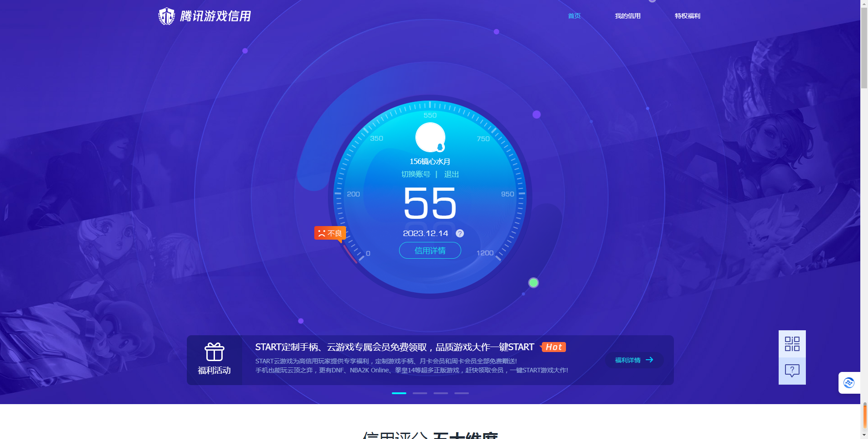Viewport: 868px width, 439px height.
Task: Click the page vertical scrollbar thumb
Action: [864, 49]
